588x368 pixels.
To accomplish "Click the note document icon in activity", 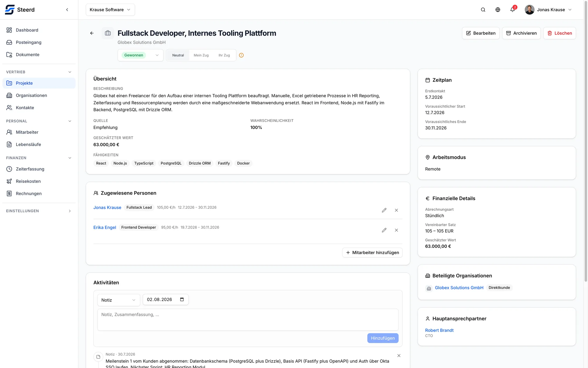I will 98,357.
